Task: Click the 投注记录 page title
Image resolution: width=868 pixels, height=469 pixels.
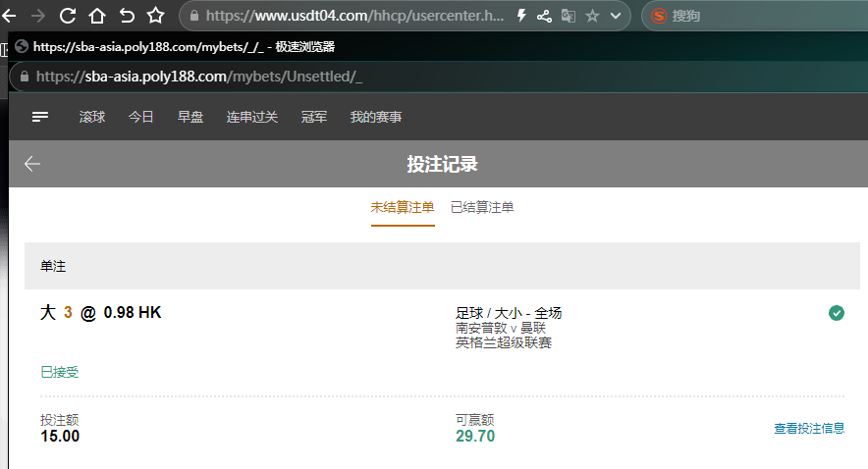Action: tap(442, 164)
